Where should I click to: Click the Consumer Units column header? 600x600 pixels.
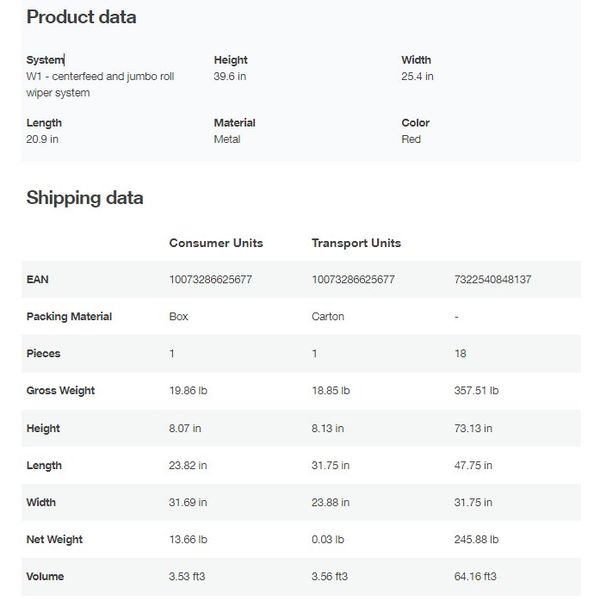pyautogui.click(x=216, y=243)
